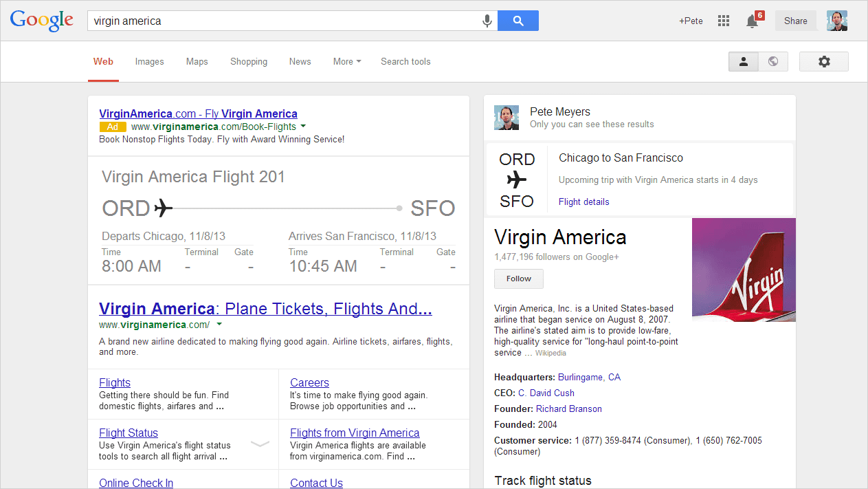Screen dimensions: 868x489
Task: Switch to global results globe view
Action: click(x=773, y=61)
